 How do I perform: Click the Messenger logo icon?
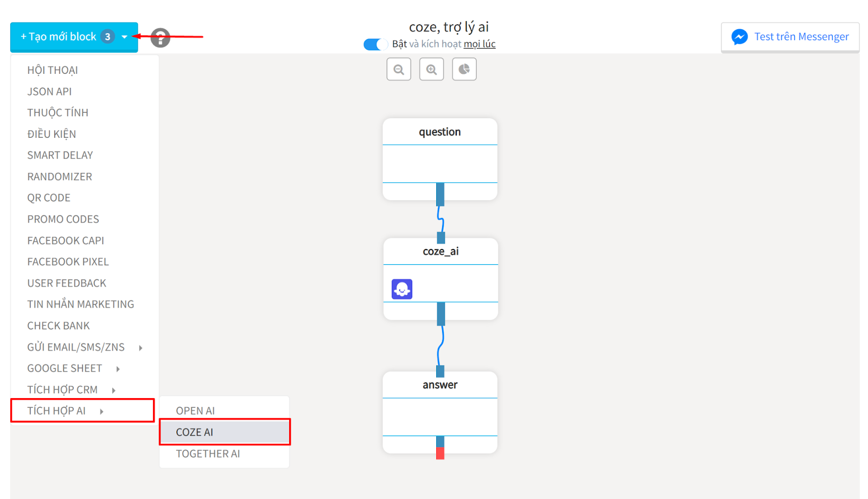click(739, 37)
